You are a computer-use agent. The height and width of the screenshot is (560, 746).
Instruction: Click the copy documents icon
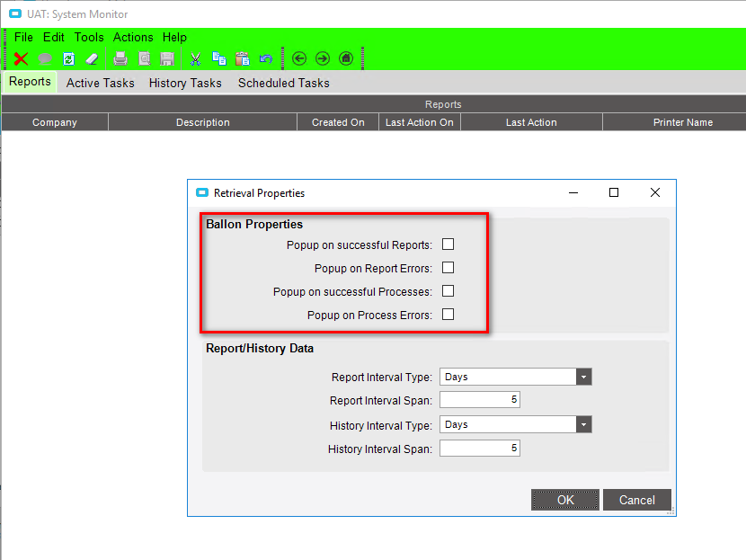coord(218,58)
